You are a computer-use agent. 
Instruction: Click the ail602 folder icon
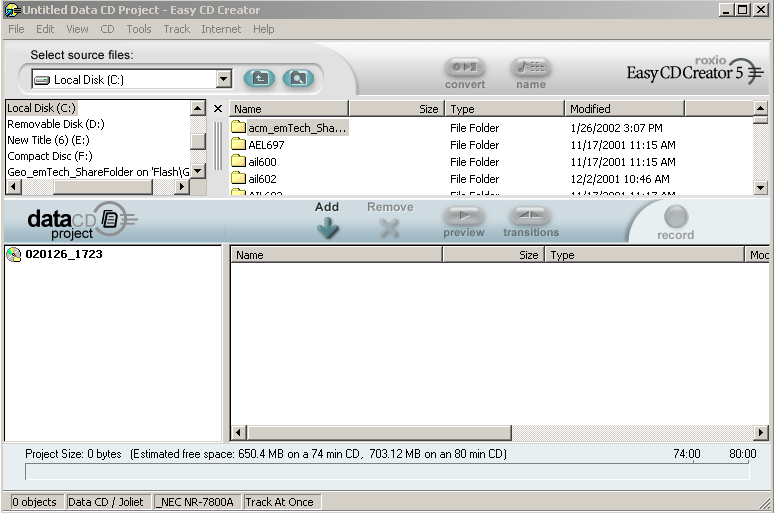point(238,178)
